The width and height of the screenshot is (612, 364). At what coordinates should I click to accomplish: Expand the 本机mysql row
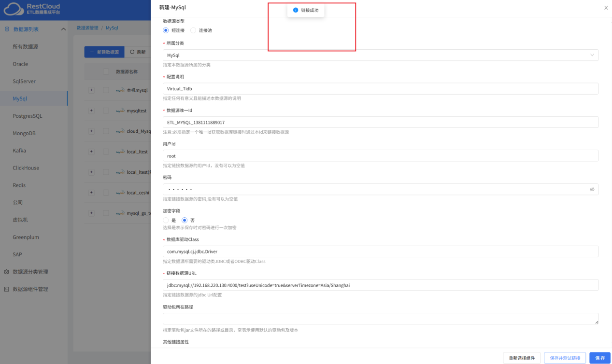click(91, 90)
